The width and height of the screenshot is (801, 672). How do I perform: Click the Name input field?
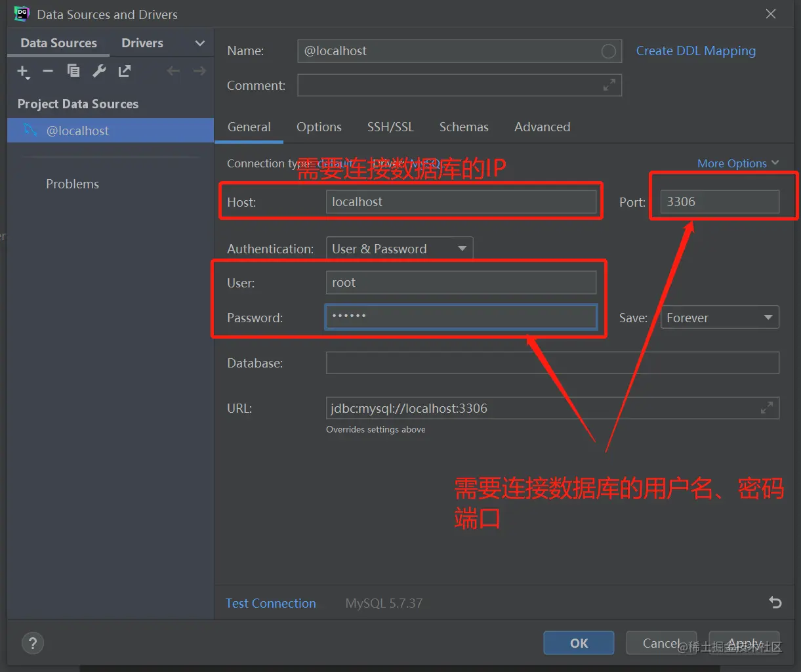point(460,51)
